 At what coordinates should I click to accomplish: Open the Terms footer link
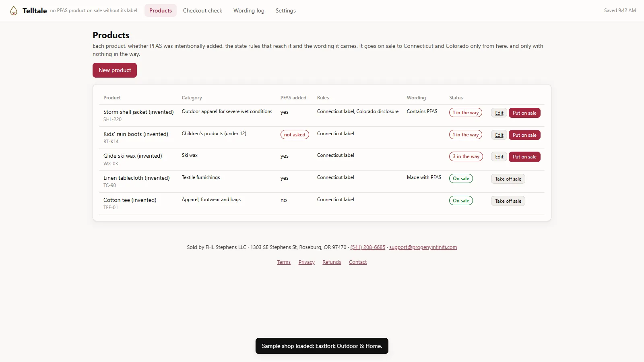[284, 262]
